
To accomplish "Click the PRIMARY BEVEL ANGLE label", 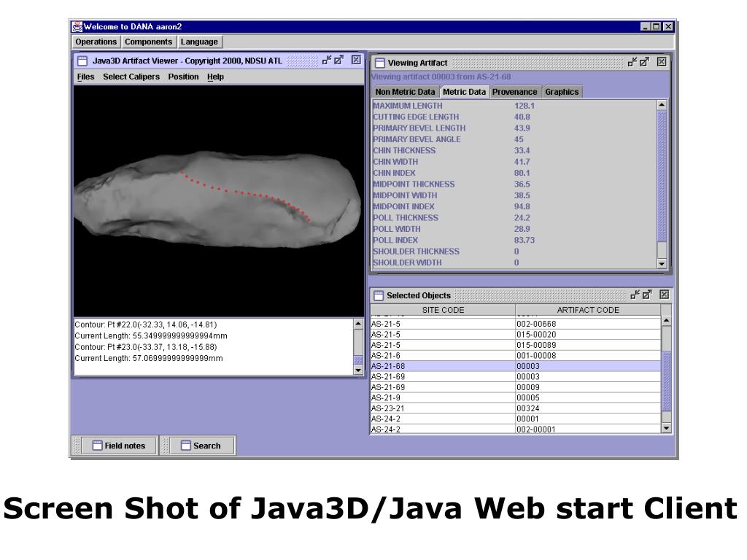I will [x=417, y=139].
